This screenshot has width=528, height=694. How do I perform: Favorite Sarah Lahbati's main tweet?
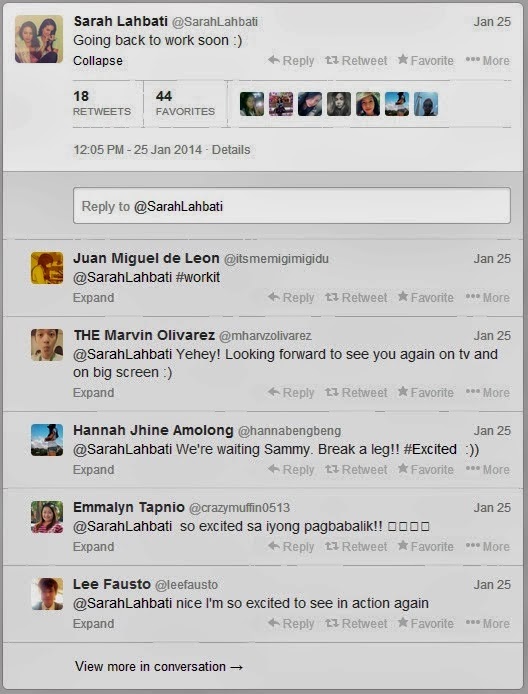pyautogui.click(x=426, y=60)
